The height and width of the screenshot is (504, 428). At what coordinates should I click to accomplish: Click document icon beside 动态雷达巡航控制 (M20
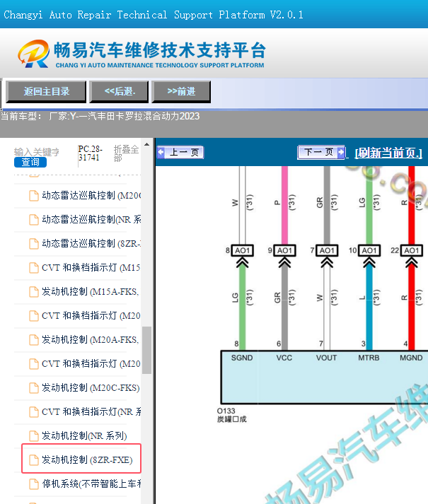click(34, 196)
